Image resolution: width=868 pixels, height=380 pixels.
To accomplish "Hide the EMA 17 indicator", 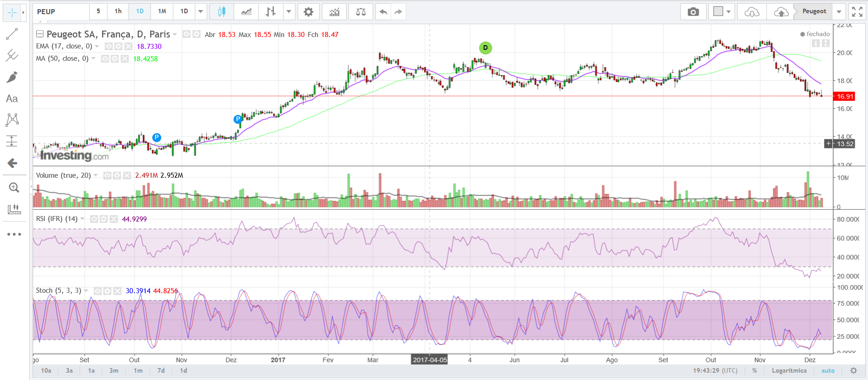I will coord(108,46).
